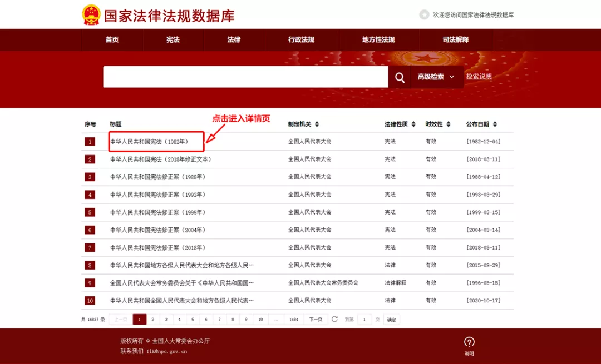This screenshot has height=364, width=601.
Task: Open the 检索说明 link
Action: [479, 77]
